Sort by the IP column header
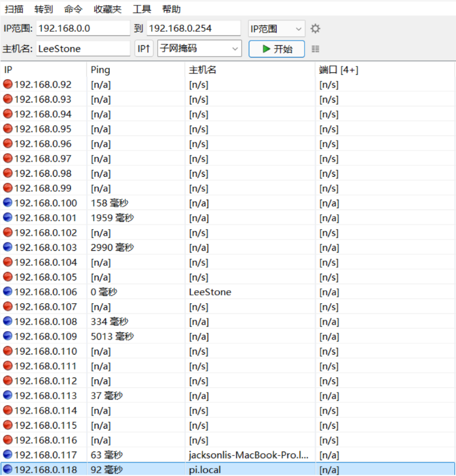Screen dimensions: 456x476 coord(43,70)
